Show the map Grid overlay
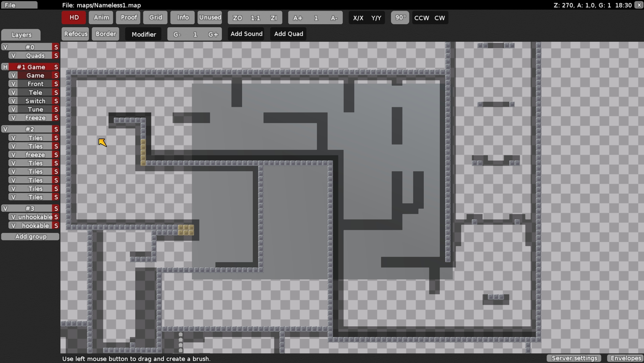The height and width of the screenshot is (363, 644). (155, 17)
